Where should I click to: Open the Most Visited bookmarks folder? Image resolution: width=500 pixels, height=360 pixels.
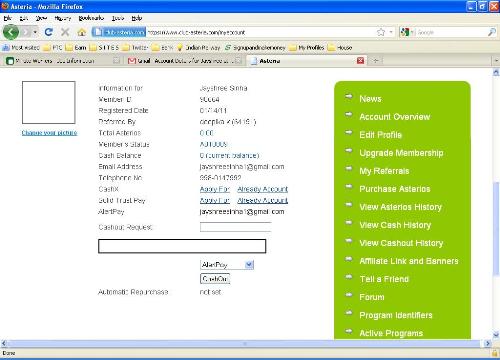(x=21, y=48)
